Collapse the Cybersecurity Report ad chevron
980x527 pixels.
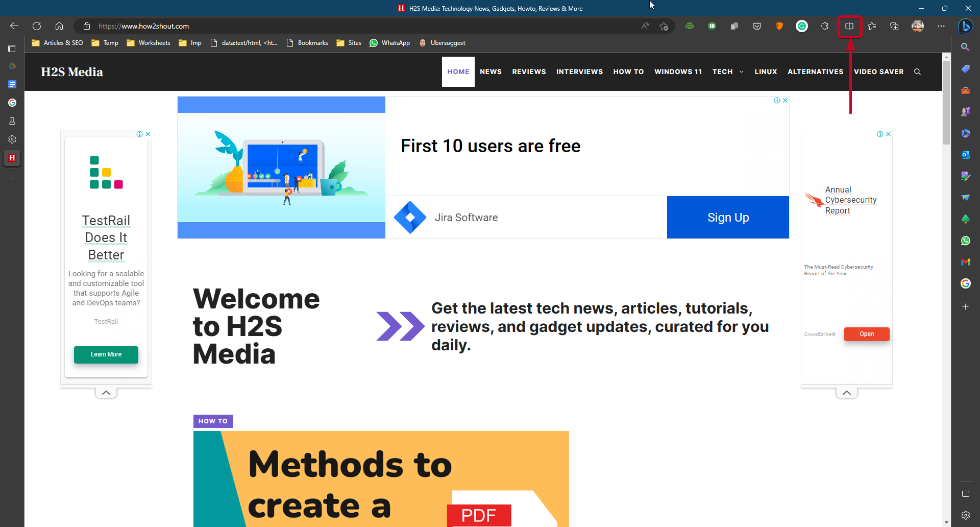click(847, 393)
